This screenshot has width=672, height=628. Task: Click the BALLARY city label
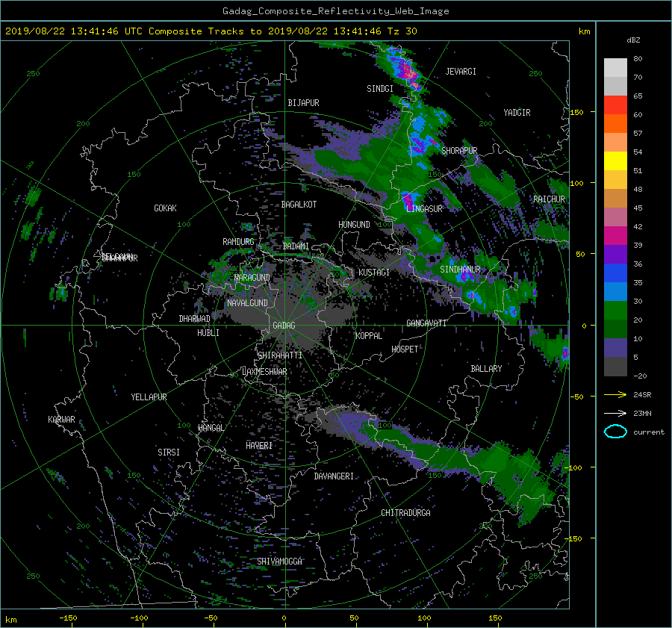[x=486, y=369]
